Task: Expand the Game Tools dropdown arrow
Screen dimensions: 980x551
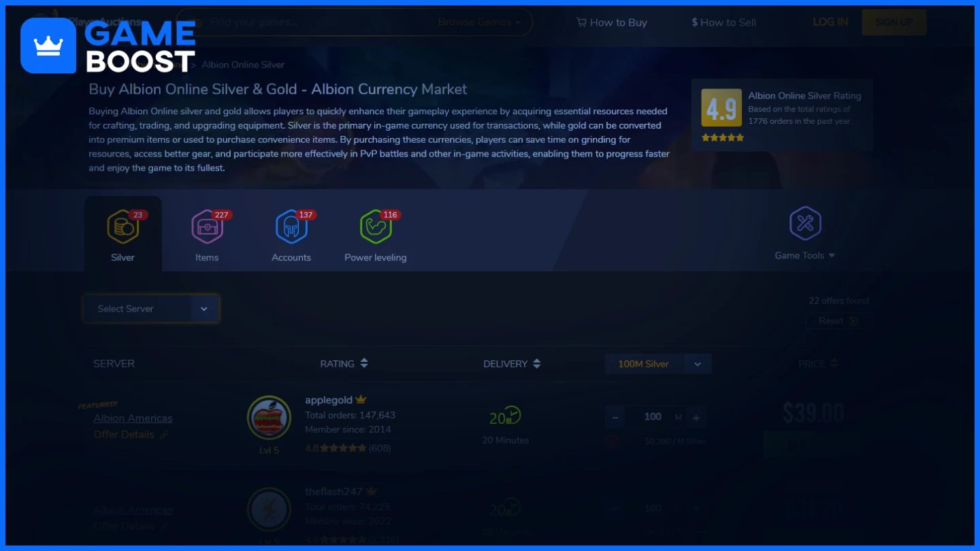Action: tap(832, 256)
